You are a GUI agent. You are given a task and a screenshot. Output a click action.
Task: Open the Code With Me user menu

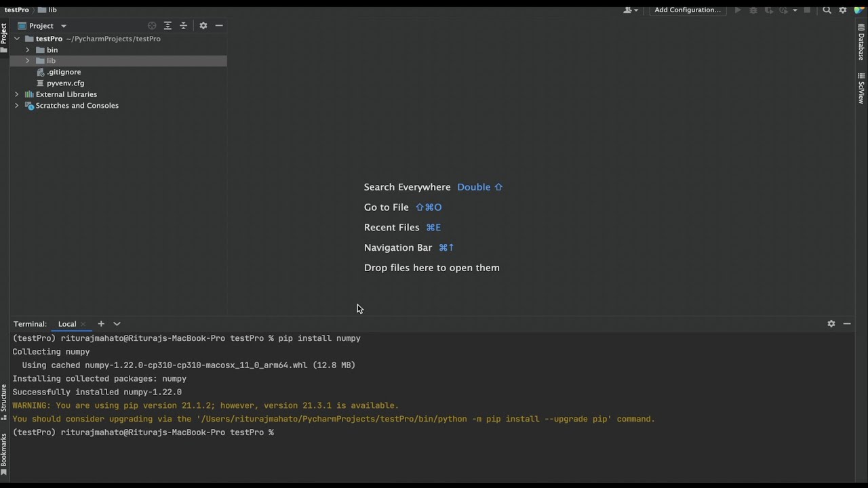coord(630,10)
